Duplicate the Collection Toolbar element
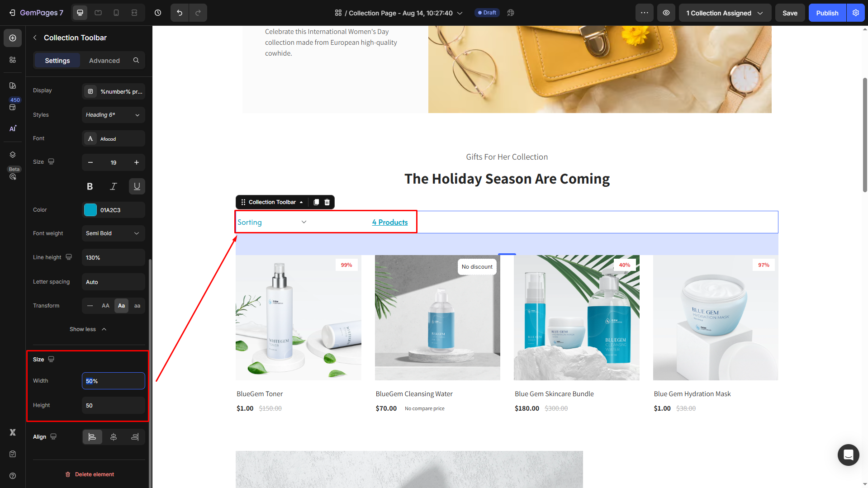Image resolution: width=868 pixels, height=488 pixels. (316, 202)
